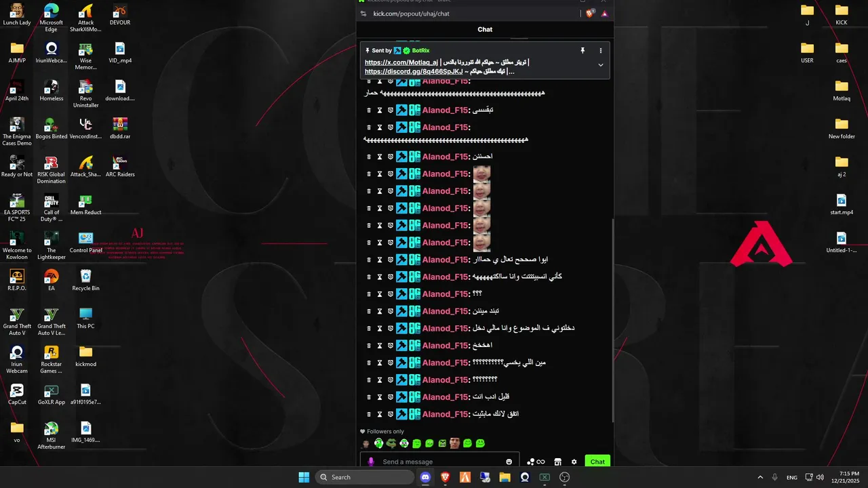The image size is (868, 488).
Task: Switch the ENG input language indicator
Action: coord(792,477)
